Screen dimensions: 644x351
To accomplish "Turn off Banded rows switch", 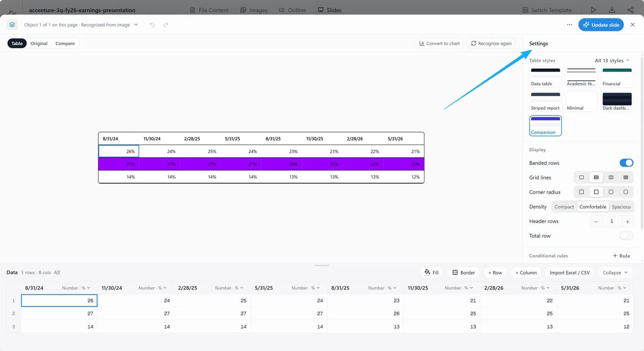I will point(626,163).
